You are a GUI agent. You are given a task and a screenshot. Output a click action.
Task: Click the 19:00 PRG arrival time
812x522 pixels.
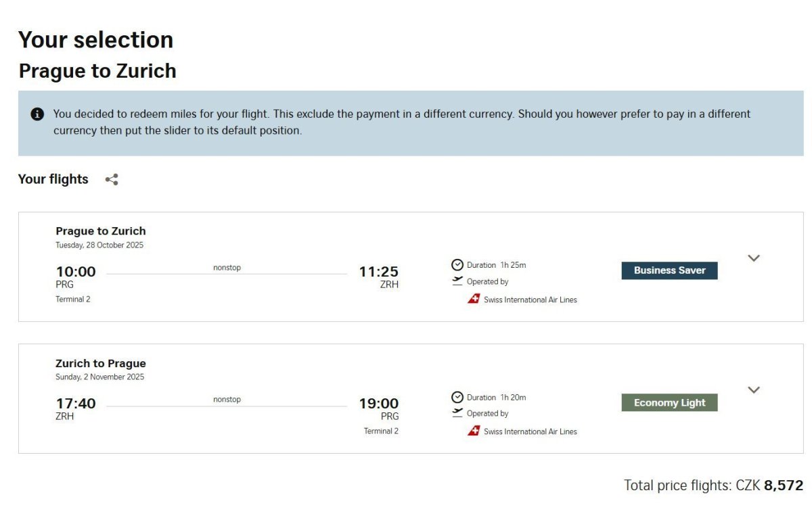tap(379, 404)
